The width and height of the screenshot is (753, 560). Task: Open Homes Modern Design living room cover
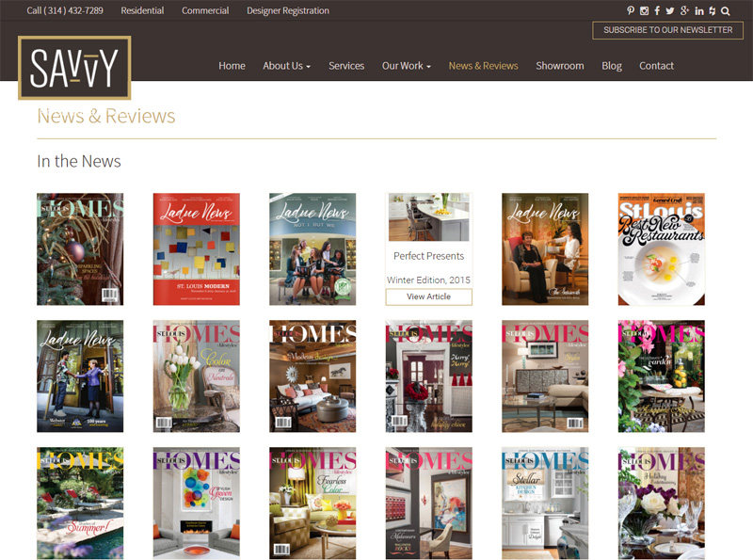(x=312, y=376)
